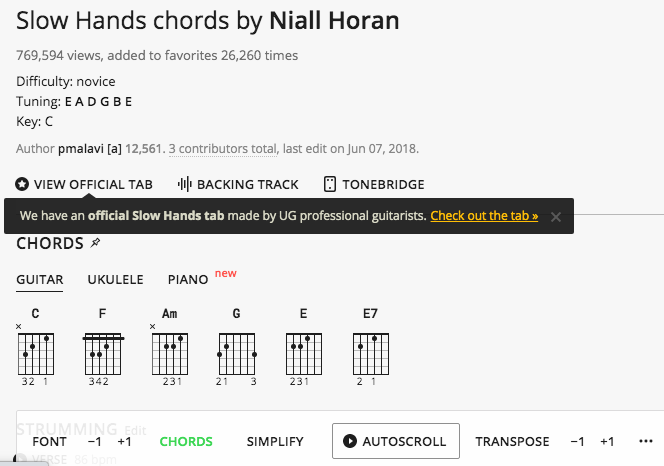Screen dimensions: 664x466
Task: Transpose down by one semitone
Action: pyautogui.click(x=577, y=441)
